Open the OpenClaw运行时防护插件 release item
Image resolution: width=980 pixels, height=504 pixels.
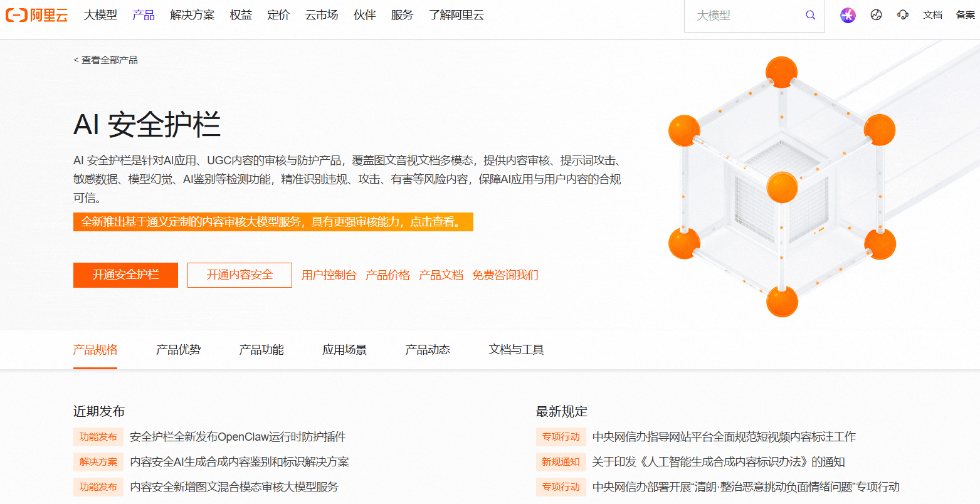238,437
